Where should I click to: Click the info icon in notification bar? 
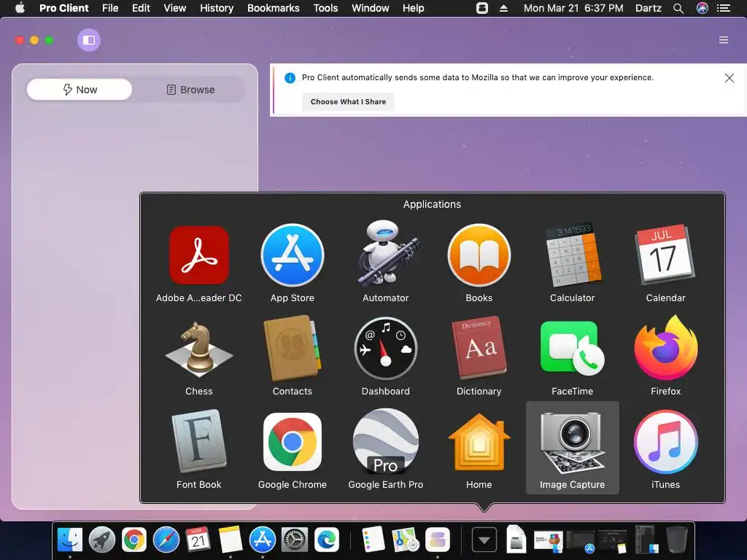click(x=290, y=78)
